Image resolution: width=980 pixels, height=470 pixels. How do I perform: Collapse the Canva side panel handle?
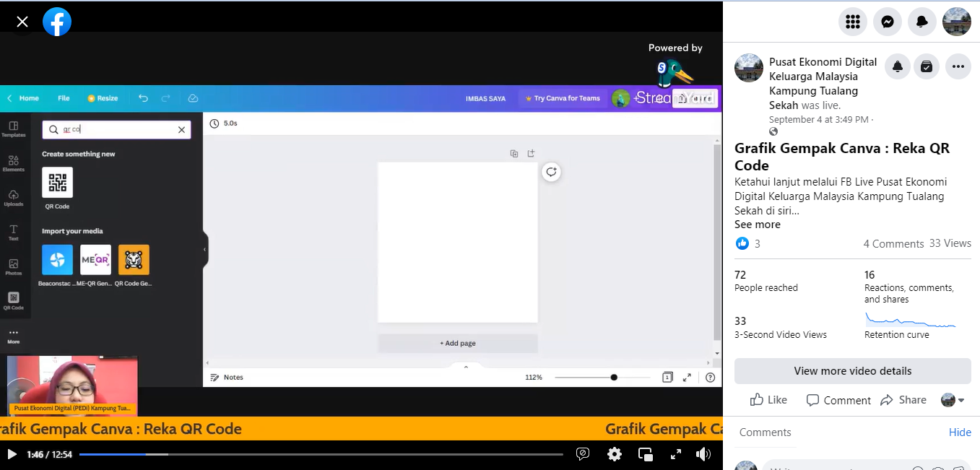pos(205,250)
